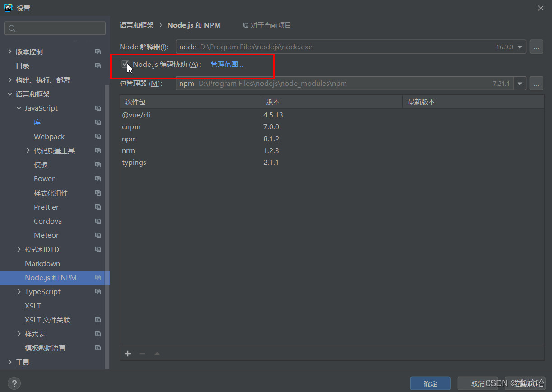Open the 库 settings page

[x=37, y=122]
